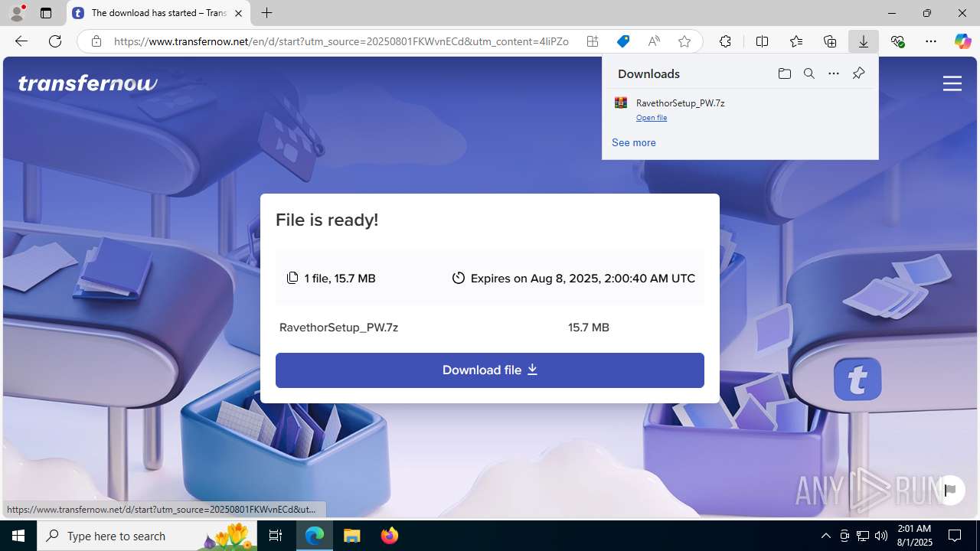980x551 pixels.
Task: Click the volume speaker tray icon
Action: (880, 536)
